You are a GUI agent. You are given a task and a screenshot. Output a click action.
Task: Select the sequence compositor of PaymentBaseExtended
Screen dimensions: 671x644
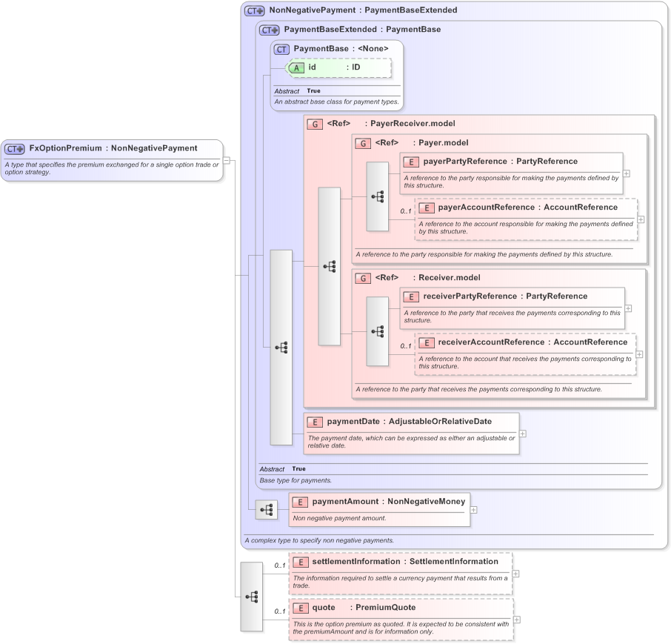tap(281, 348)
